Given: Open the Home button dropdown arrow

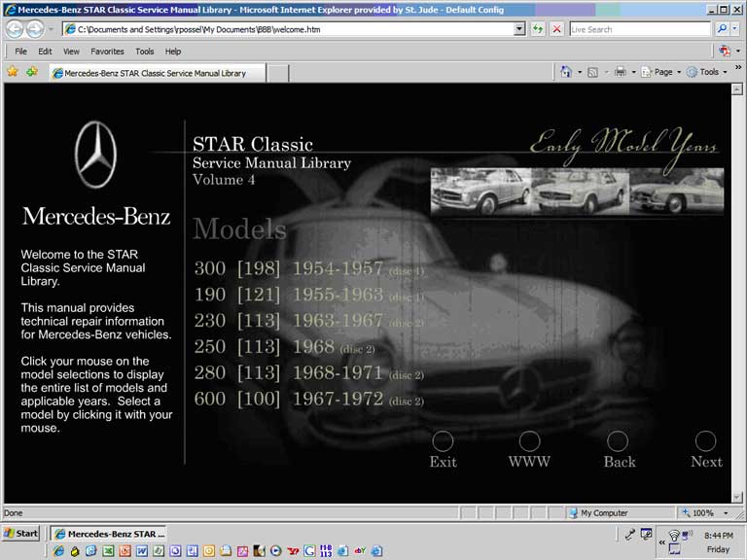Looking at the screenshot, I should [x=580, y=72].
